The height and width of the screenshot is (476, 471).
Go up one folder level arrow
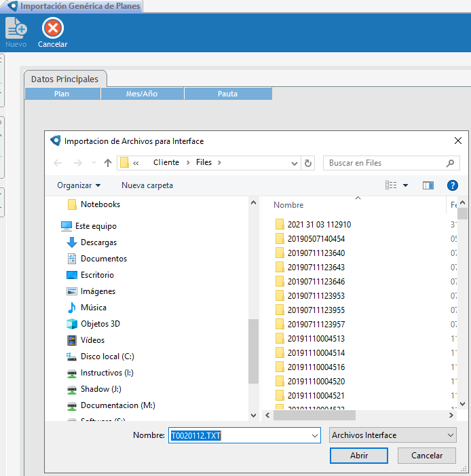tap(107, 163)
